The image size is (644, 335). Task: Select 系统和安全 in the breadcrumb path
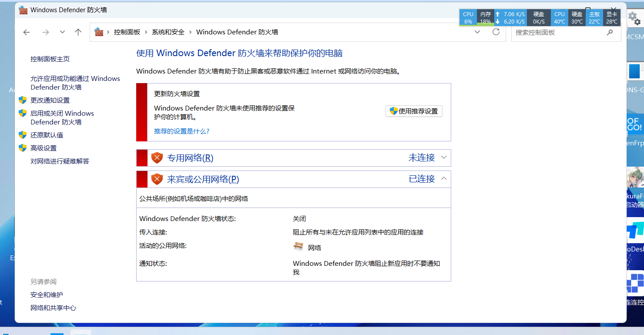[168, 32]
